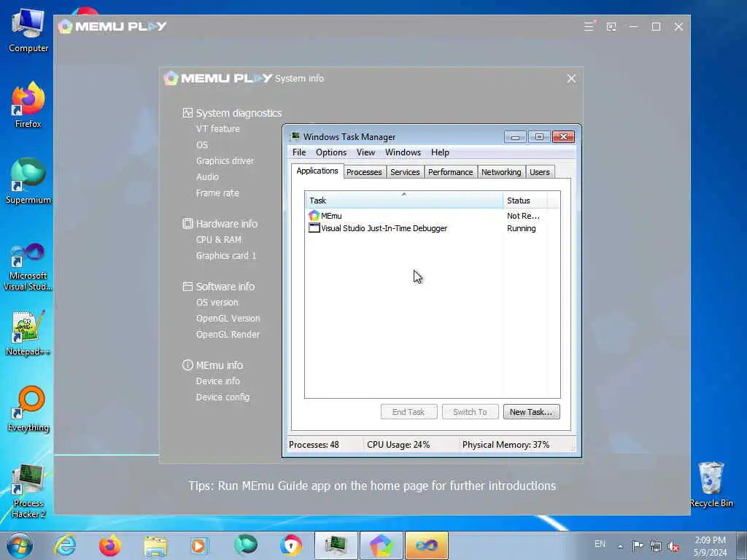Click the MEmu Play window-mode icon beside the menu
Image resolution: width=747 pixels, height=560 pixels.
611,27
